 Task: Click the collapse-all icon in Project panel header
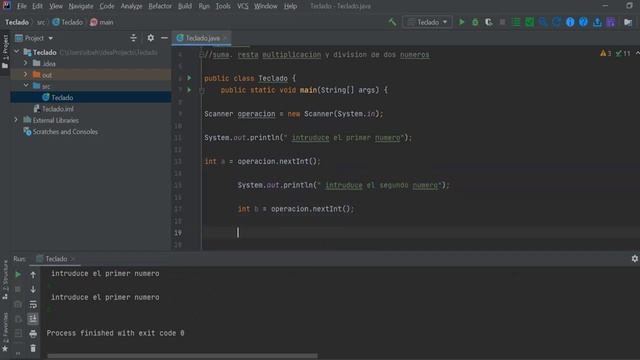(133, 38)
